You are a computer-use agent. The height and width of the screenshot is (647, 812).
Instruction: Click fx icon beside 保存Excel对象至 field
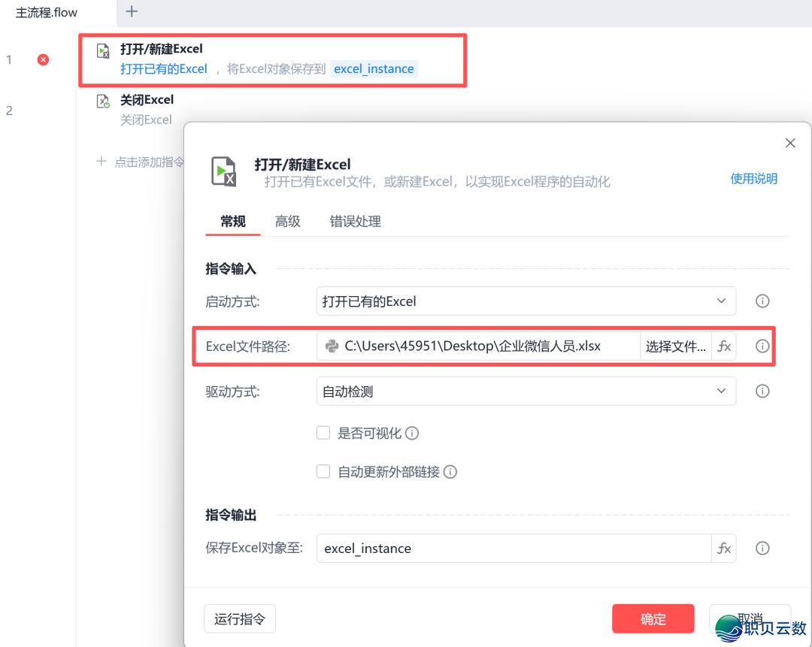point(723,548)
